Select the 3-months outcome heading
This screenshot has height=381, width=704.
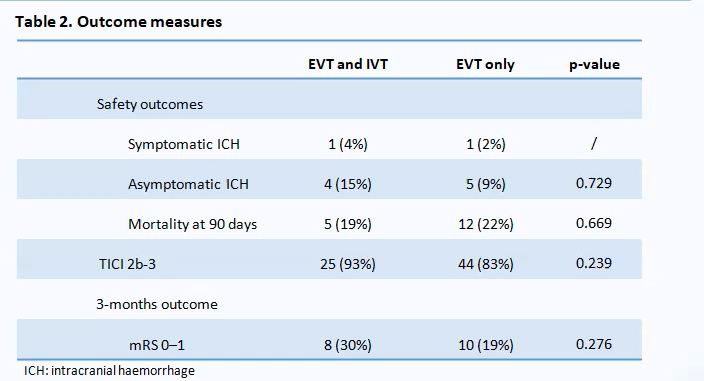point(157,304)
